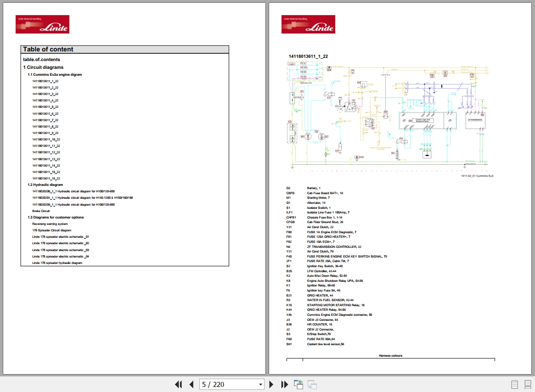Click the diagram title 14118013611_1_22 on right page
This screenshot has height=392, width=535.
point(308,56)
